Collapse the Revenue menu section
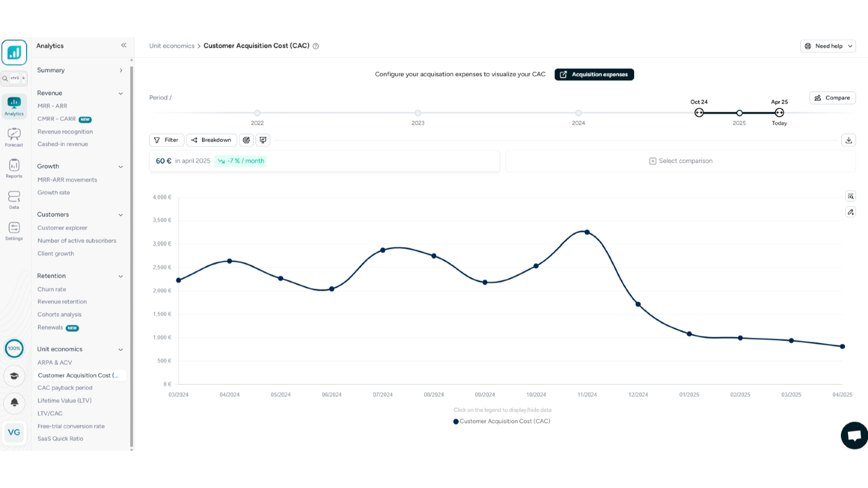 120,93
